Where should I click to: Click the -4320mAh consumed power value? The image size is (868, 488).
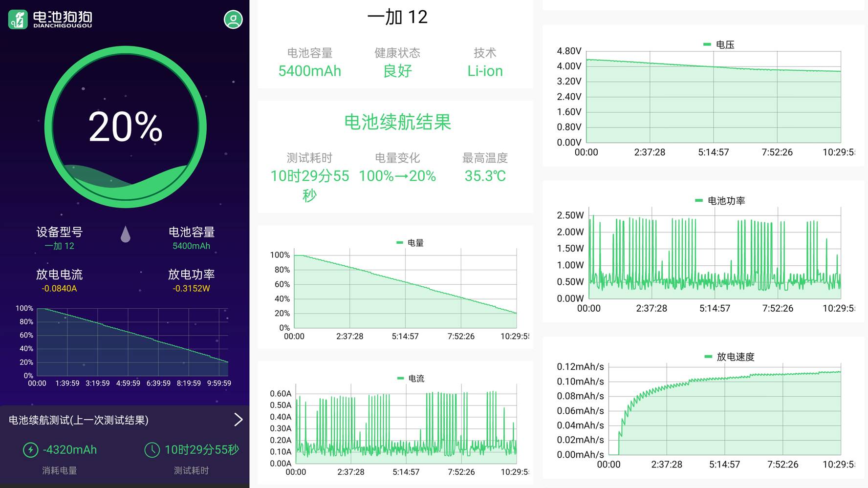coord(70,450)
